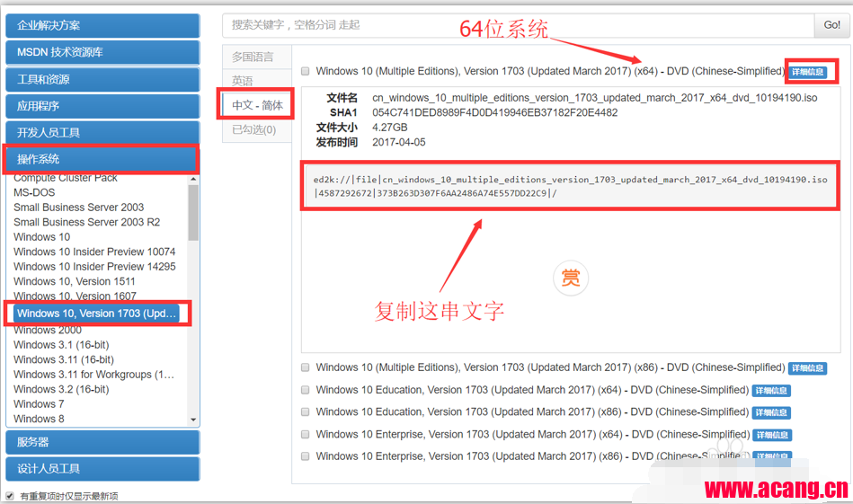The width and height of the screenshot is (853, 504).
Task: Check Windows 10 Multiple Editions x86 checkbox
Action: point(306,367)
